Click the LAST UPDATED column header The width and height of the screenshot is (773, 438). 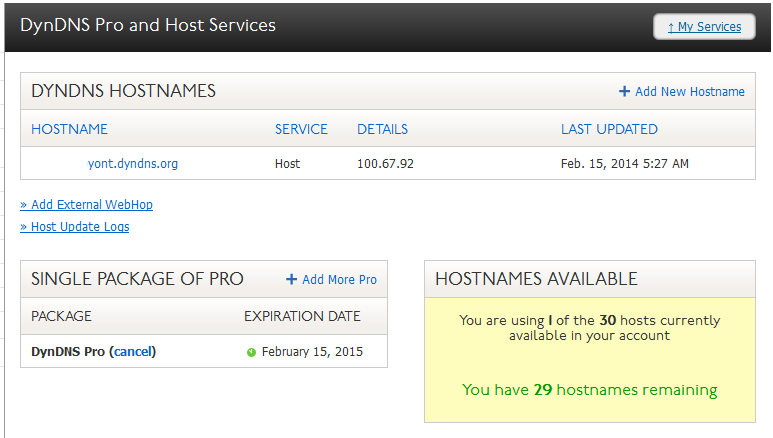pos(609,129)
